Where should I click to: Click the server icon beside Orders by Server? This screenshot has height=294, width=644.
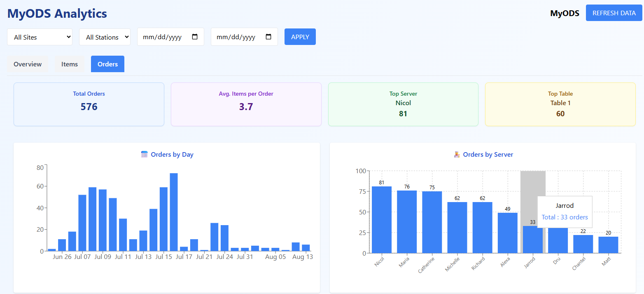pos(456,154)
